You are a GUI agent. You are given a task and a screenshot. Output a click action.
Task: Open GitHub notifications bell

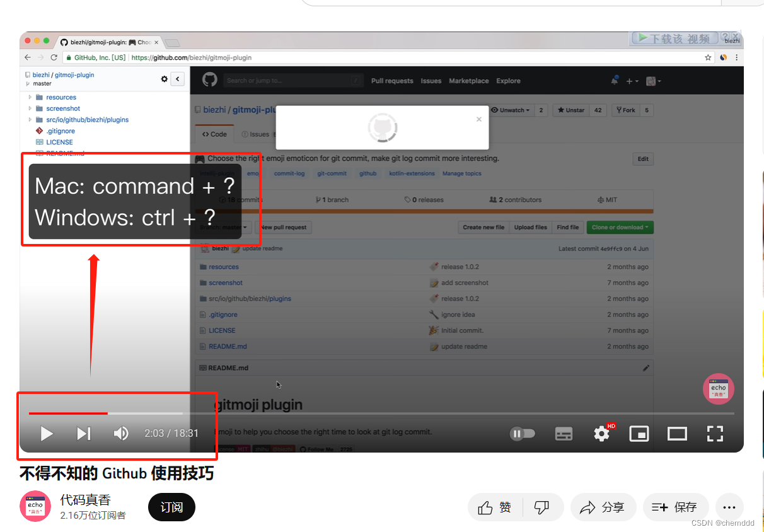615,81
